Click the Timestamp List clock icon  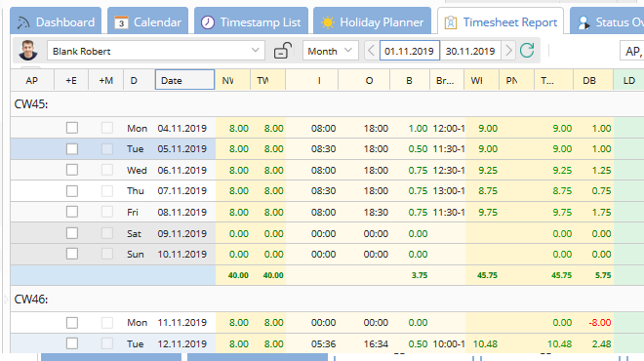coord(208,22)
